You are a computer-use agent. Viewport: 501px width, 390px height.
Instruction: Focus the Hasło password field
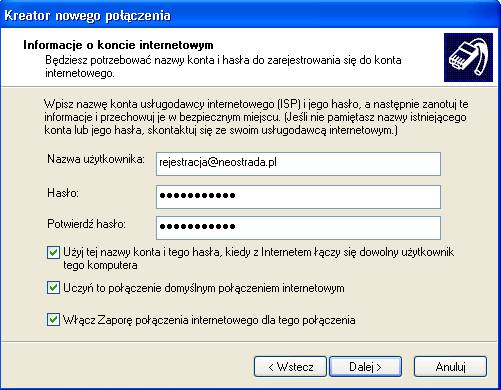click(x=298, y=197)
